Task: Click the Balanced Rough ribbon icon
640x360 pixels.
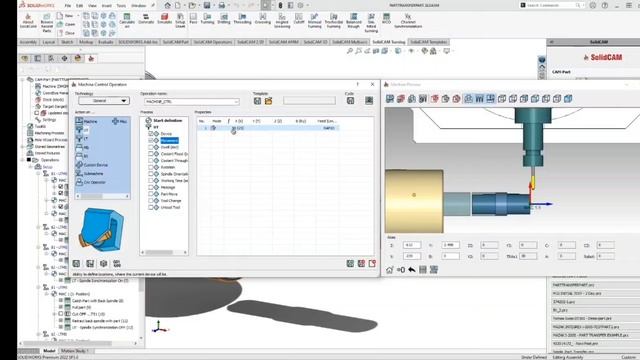Action: [x=353, y=20]
